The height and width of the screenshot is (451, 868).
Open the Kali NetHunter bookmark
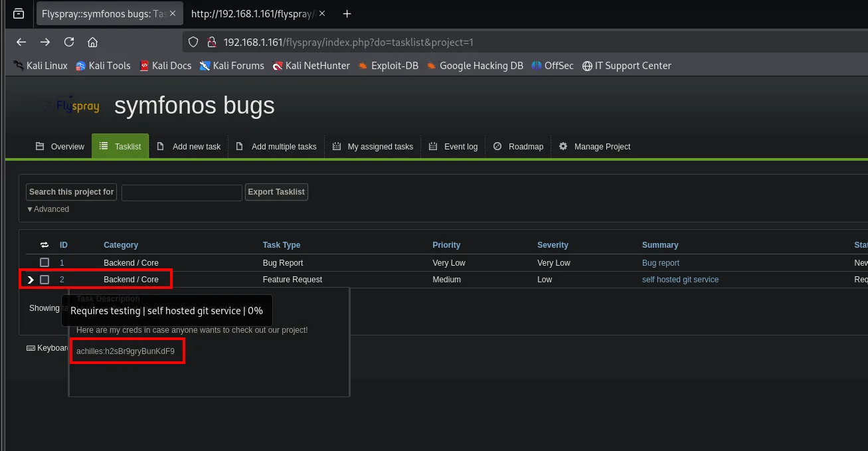pos(311,65)
